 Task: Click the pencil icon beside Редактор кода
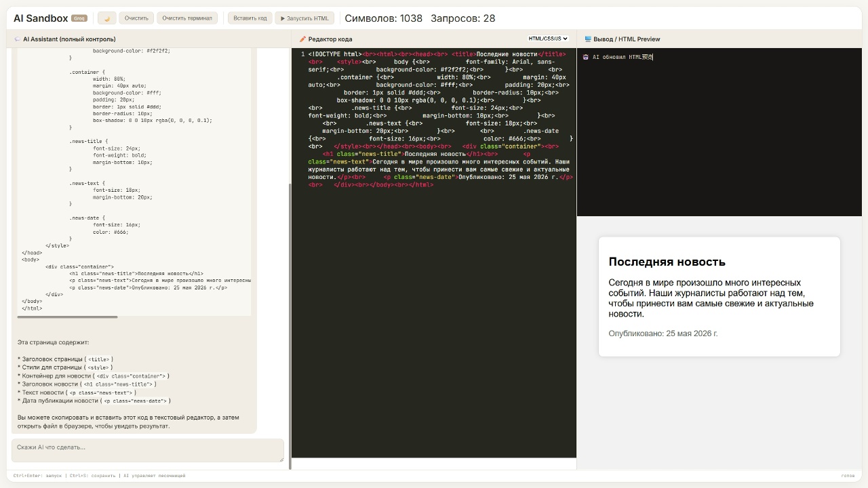point(302,39)
